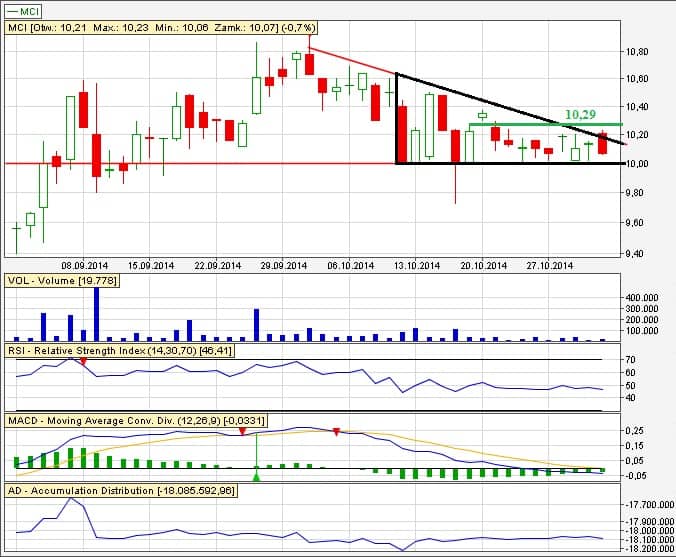Click the 10,80 price axis label
The width and height of the screenshot is (676, 557).
[636, 51]
